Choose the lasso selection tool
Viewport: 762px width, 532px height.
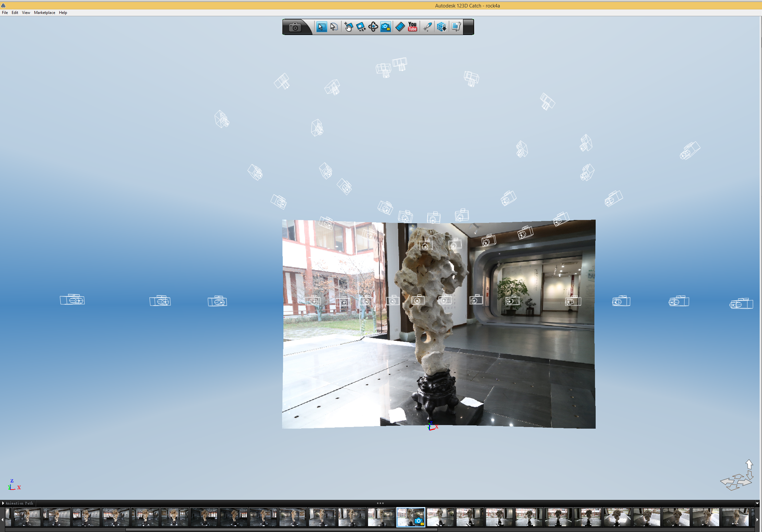(x=334, y=27)
